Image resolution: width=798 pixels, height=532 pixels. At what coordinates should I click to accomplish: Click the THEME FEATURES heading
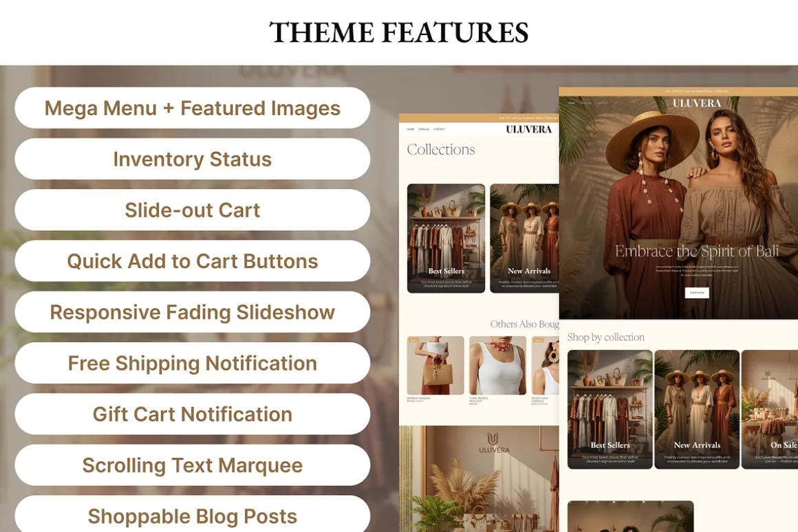pyautogui.click(x=399, y=32)
